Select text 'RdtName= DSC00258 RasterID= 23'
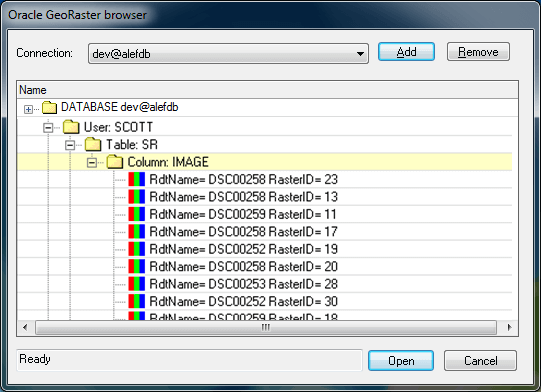This screenshot has height=392, width=541. (x=244, y=179)
